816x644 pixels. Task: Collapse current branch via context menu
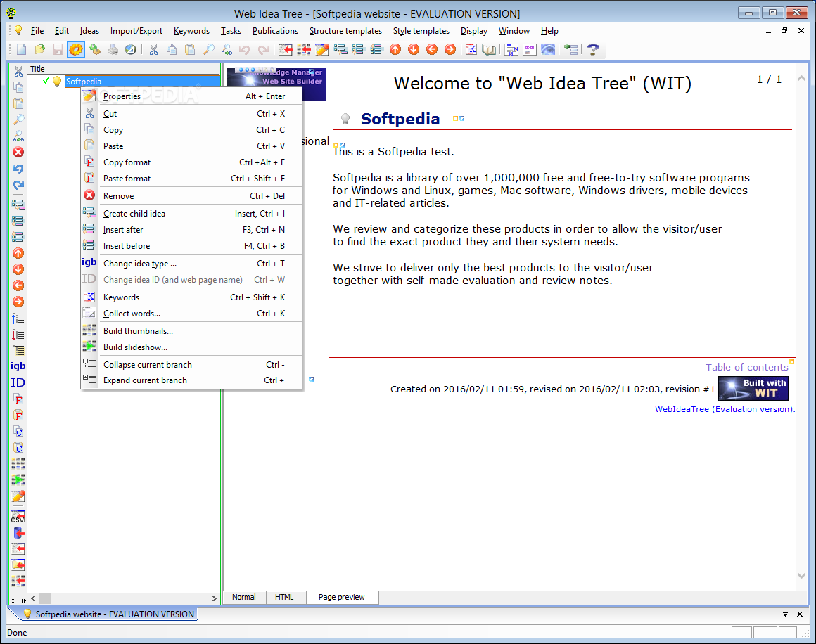(x=191, y=365)
